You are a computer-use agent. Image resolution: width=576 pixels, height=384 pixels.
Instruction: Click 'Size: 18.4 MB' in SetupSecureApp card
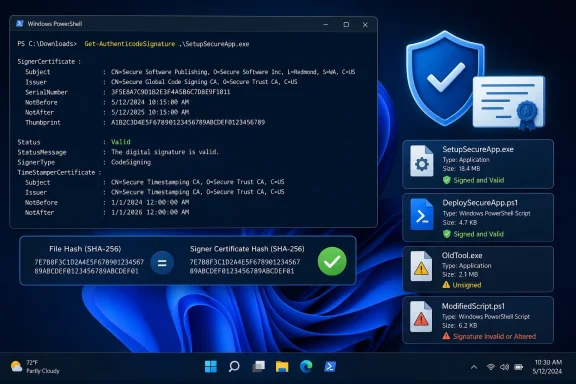point(461,169)
